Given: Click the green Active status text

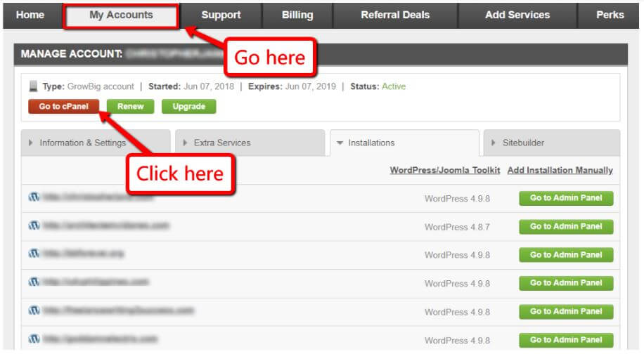Looking at the screenshot, I should 394,86.
